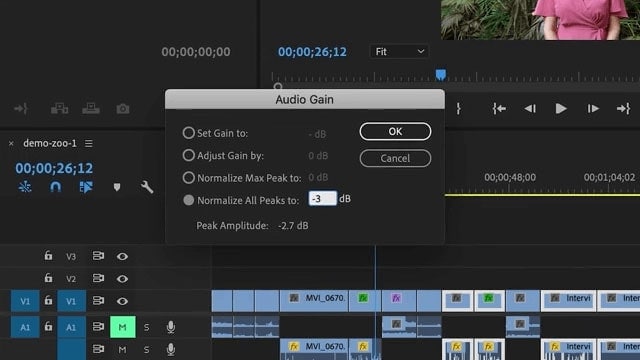Hide track V3 output with eye icon
The width and height of the screenshot is (640, 360).
tap(122, 256)
